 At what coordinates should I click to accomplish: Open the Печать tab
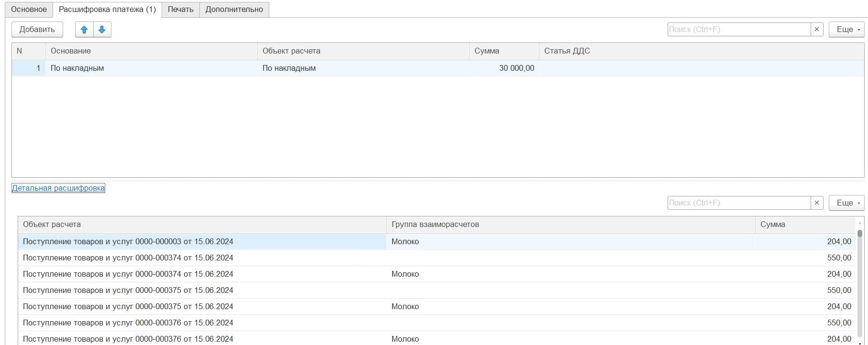180,10
